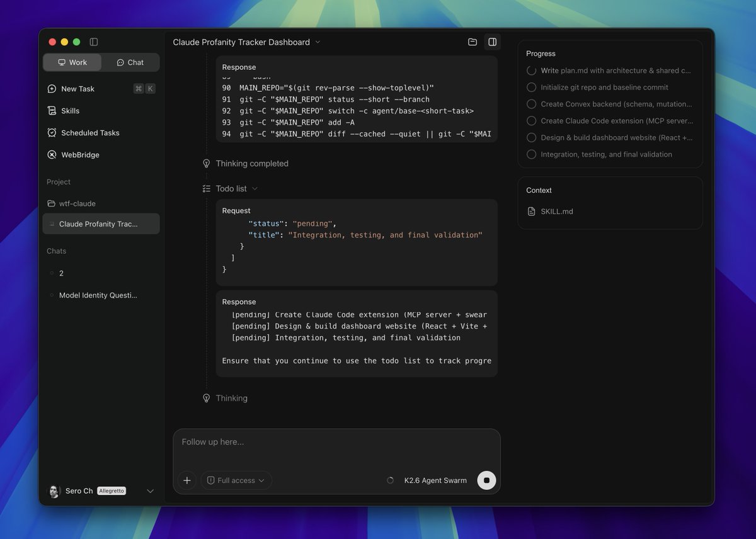Click the folder icon in the header
This screenshot has width=756, height=539.
(472, 42)
